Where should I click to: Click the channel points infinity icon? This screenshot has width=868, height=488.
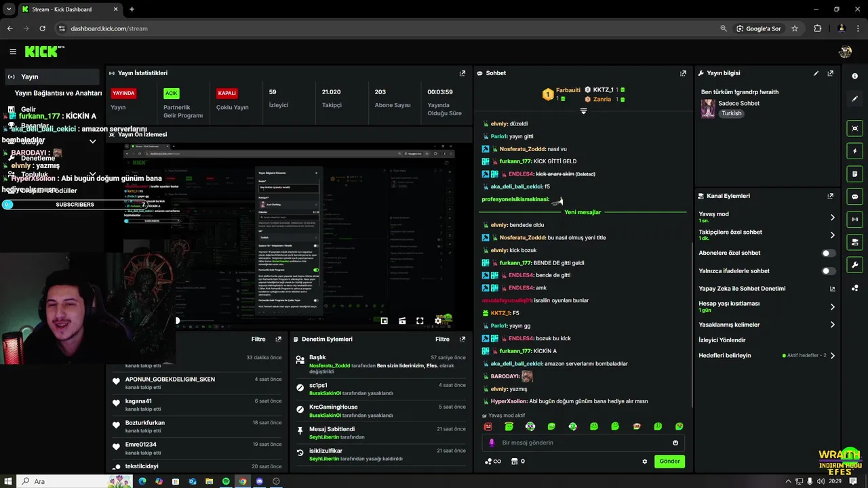point(493,462)
